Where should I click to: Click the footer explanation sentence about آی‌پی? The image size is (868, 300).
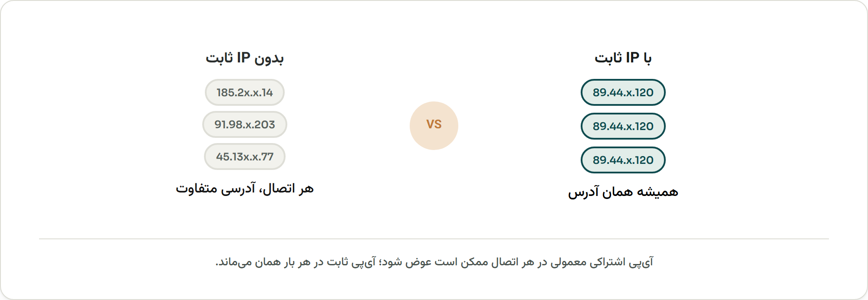click(434, 262)
